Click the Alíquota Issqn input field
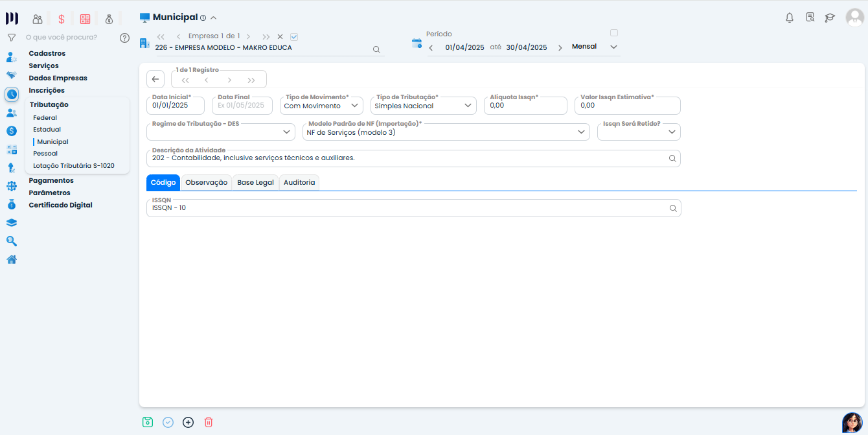 [525, 106]
